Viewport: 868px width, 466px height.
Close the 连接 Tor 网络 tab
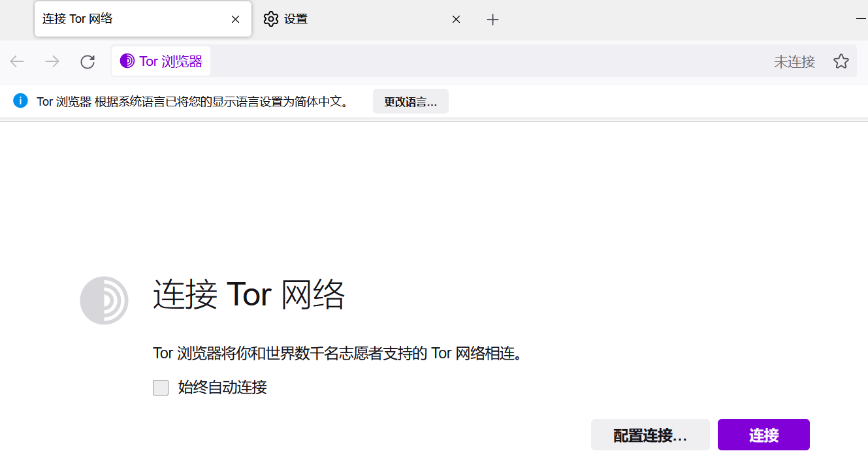(234, 19)
